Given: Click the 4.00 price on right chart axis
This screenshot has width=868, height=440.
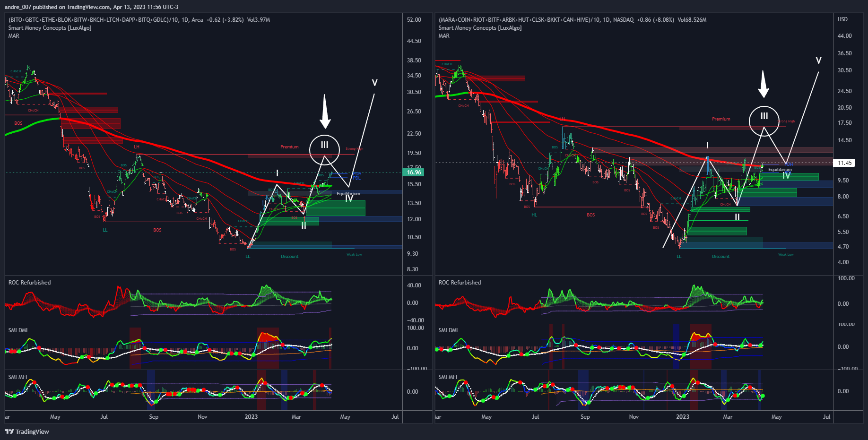Looking at the screenshot, I should (843, 262).
